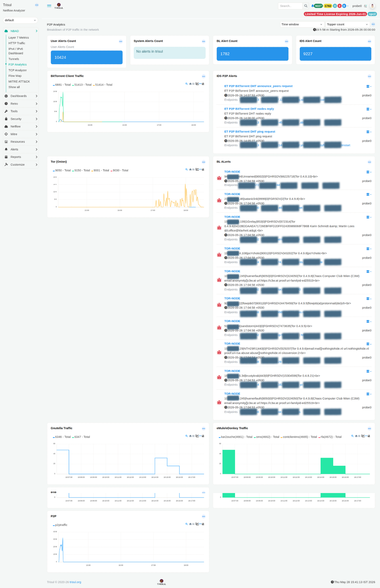Open ET P2P BitTorrent DHT ping request link
The image size is (380, 588).
(x=250, y=132)
